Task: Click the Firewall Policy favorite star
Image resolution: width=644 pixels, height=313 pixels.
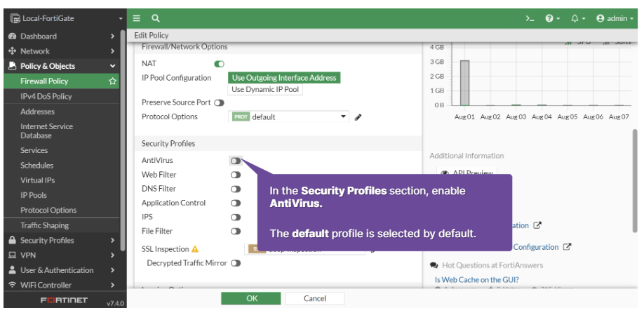Action: pos(112,81)
